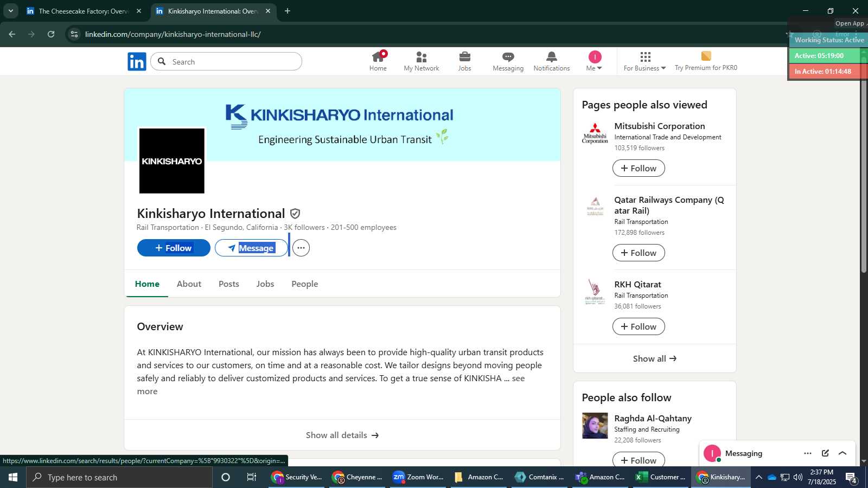The image size is (868, 488).
Task: Open Qatar Railways Company page
Action: (669, 205)
